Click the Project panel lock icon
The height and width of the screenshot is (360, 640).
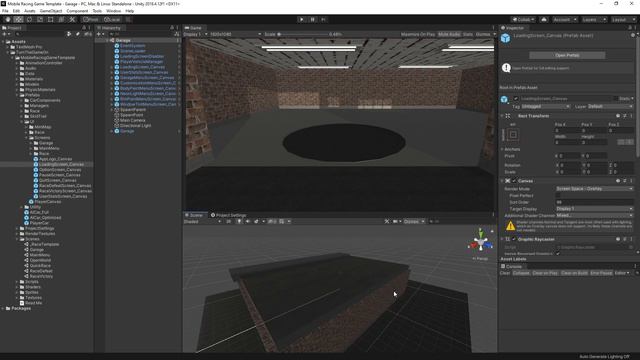click(x=84, y=28)
